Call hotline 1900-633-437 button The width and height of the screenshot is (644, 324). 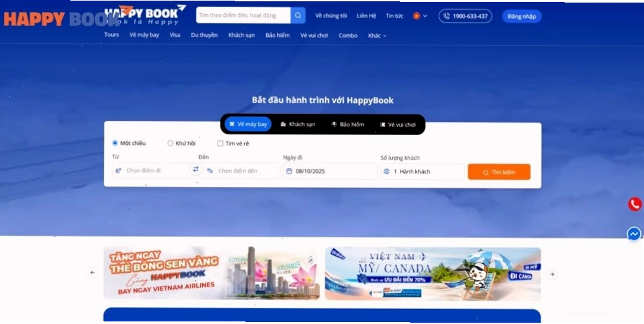coord(465,16)
